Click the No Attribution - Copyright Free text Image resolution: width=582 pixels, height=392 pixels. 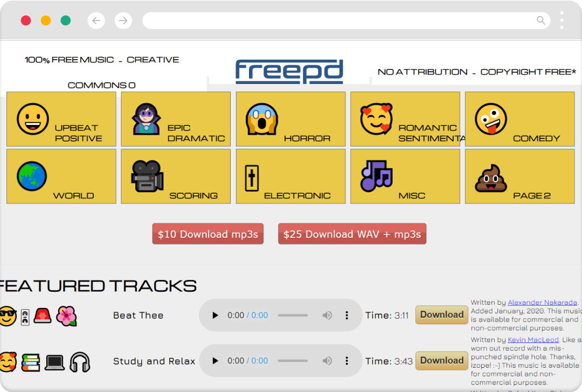pyautogui.click(x=477, y=72)
